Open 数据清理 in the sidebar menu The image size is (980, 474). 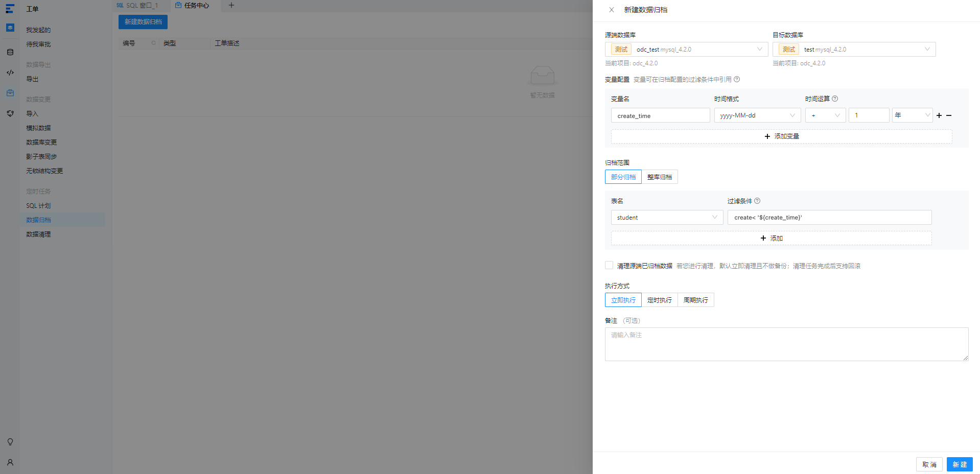pyautogui.click(x=38, y=234)
